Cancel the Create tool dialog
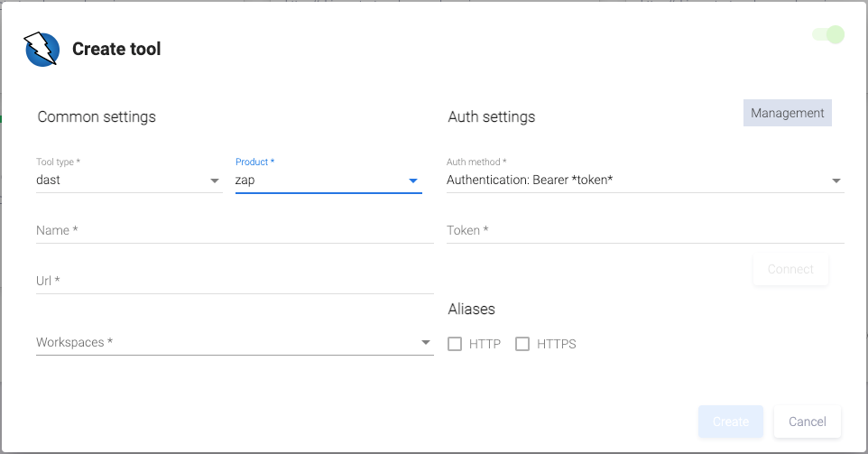 (x=807, y=422)
